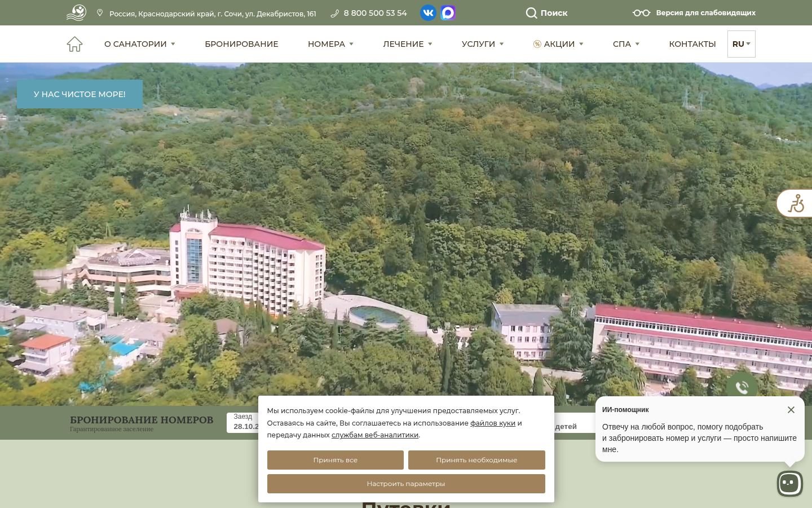
Task: Click the percent icon beside АКЦИИ
Action: tap(537, 44)
